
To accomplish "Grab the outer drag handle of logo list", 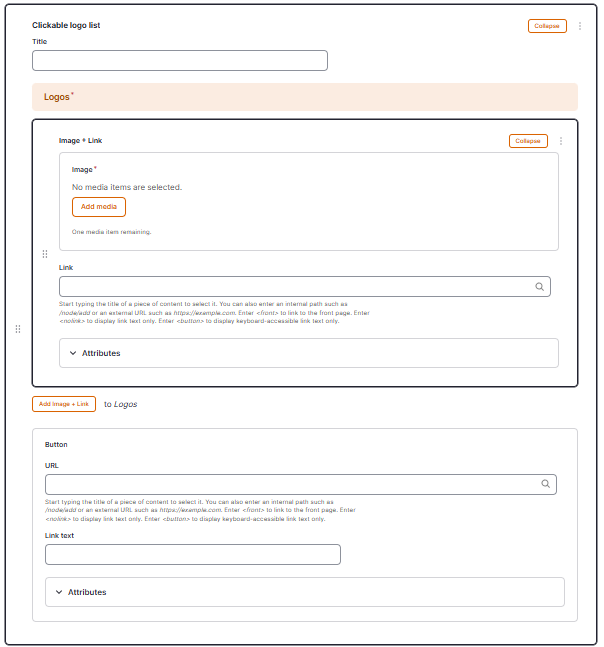I will (x=18, y=329).
